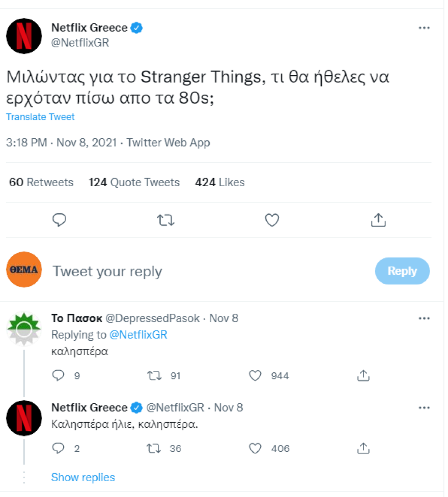This screenshot has height=497, width=448.
Task: Open Netflix Greece's profile picture
Action: pyautogui.click(x=23, y=36)
